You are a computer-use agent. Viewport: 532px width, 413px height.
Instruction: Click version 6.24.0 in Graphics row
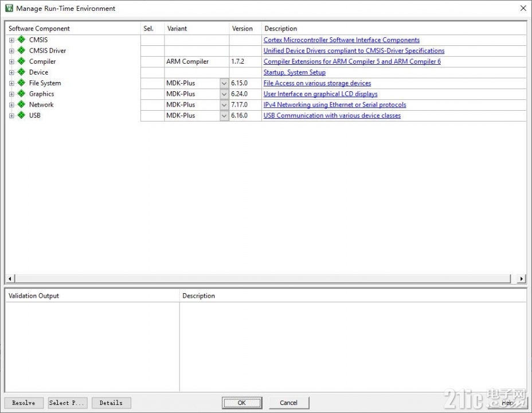239,94
